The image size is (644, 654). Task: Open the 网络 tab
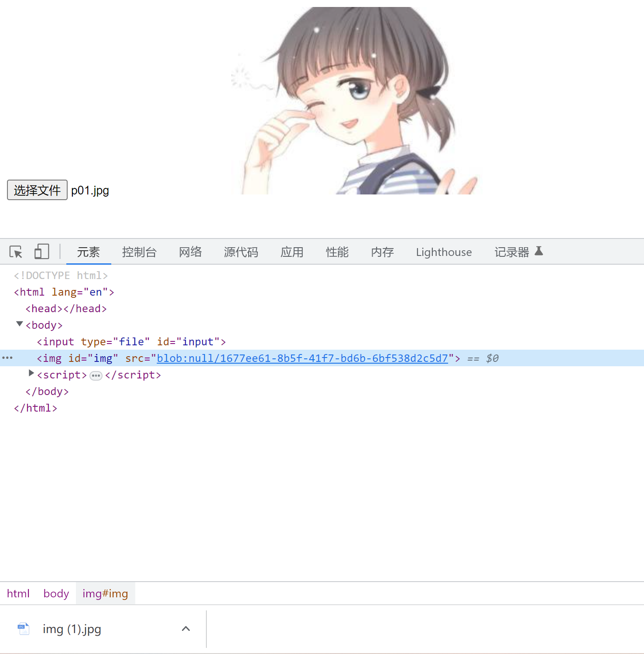click(x=190, y=252)
